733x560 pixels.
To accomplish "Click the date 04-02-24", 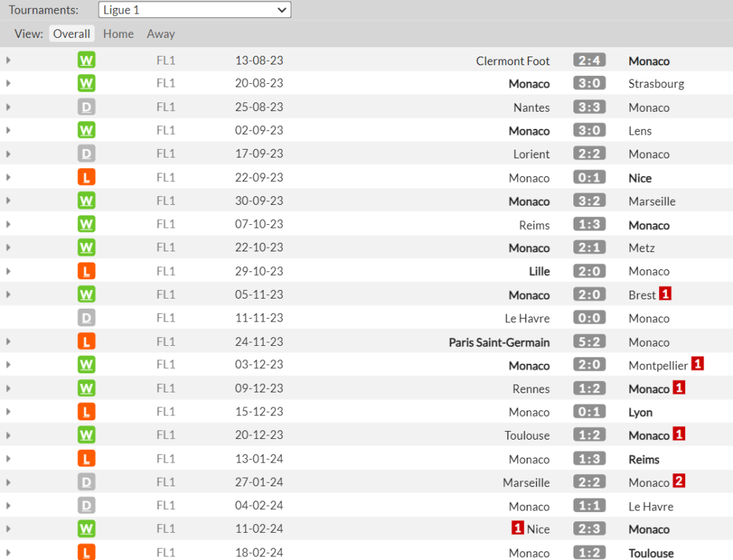I will (259, 506).
